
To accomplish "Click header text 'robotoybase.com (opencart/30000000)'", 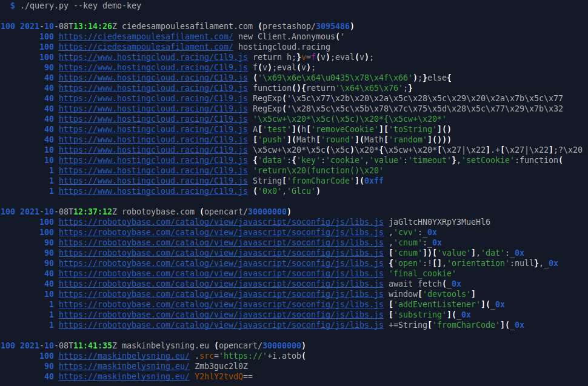I will point(206,211).
